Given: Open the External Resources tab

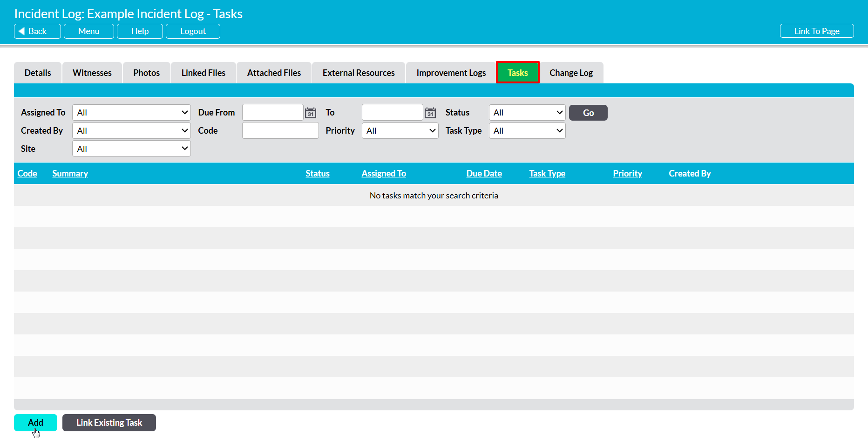Looking at the screenshot, I should pos(359,73).
